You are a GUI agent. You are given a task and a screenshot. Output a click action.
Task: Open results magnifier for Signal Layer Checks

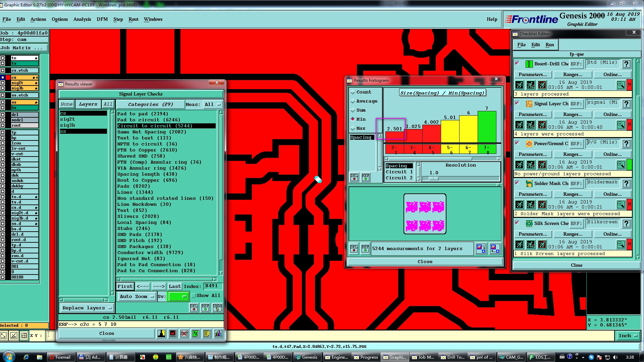click(x=621, y=125)
